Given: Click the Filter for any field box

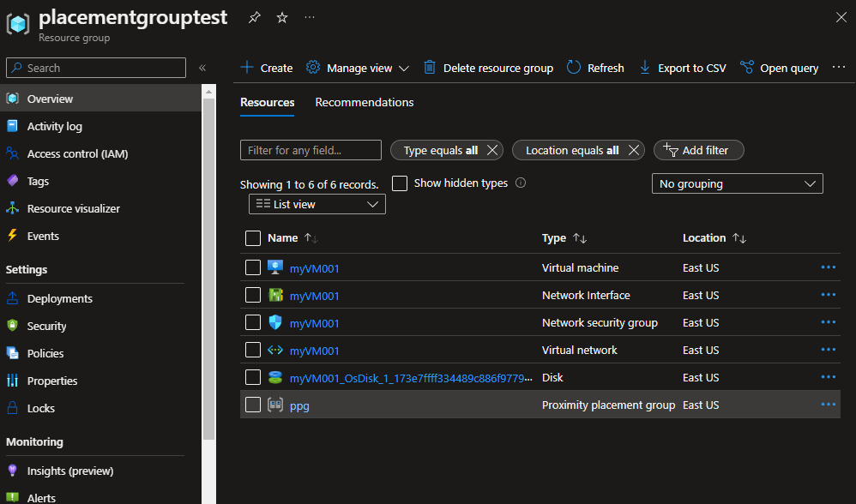Looking at the screenshot, I should click(x=310, y=150).
